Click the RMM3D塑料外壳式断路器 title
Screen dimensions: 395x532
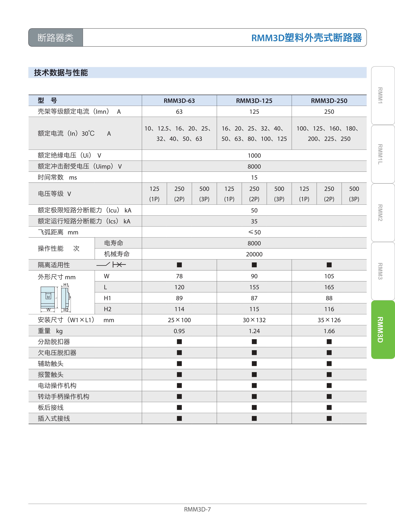306,38
